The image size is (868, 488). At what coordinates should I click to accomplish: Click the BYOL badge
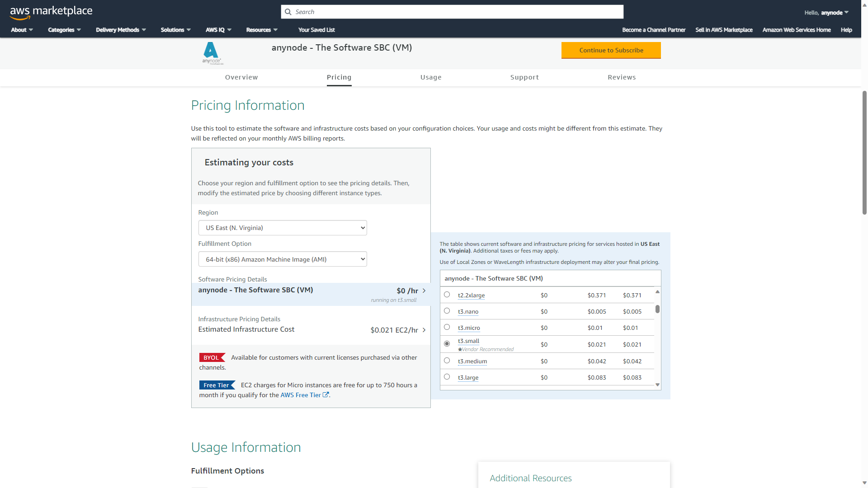tap(212, 357)
